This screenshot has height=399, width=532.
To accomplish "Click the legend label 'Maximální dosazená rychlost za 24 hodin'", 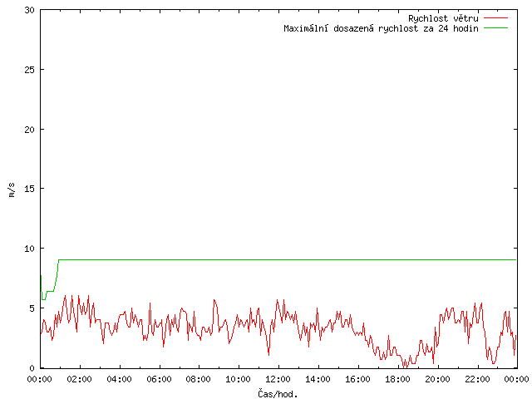I will tap(381, 28).
